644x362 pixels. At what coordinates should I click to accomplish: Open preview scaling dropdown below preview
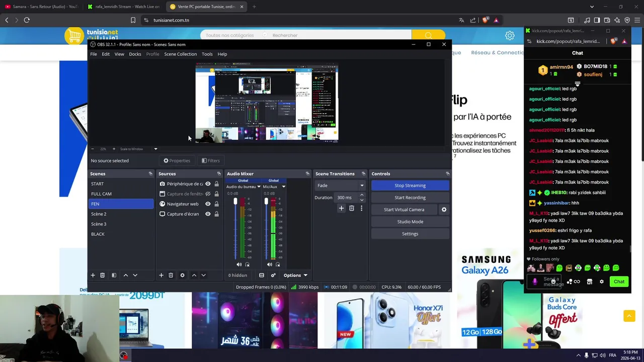pyautogui.click(x=155, y=149)
